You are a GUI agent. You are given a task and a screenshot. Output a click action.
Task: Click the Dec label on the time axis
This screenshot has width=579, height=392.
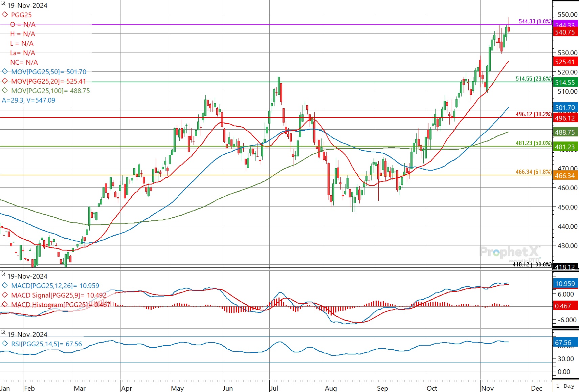pos(537,388)
